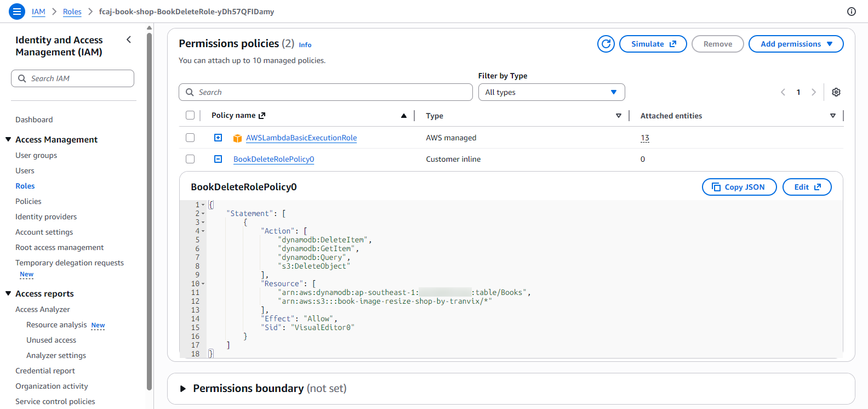The width and height of the screenshot is (868, 409).
Task: Open the Add permissions dropdown
Action: click(x=796, y=44)
